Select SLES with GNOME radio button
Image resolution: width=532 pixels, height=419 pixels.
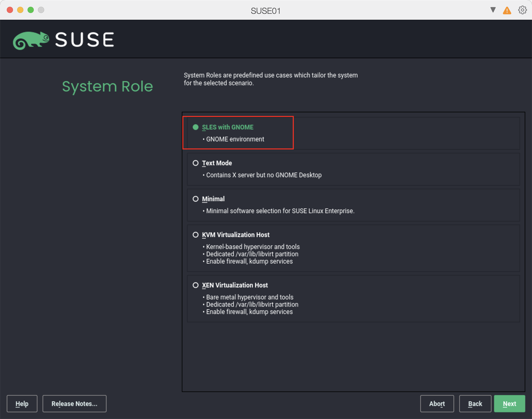(x=196, y=127)
